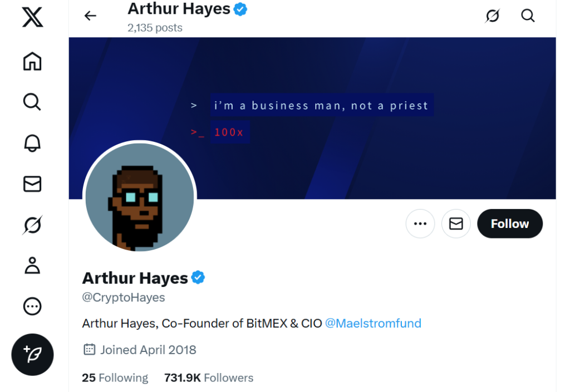Open the pixel-art profile picture
This screenshot has height=392, width=570.
click(x=140, y=197)
